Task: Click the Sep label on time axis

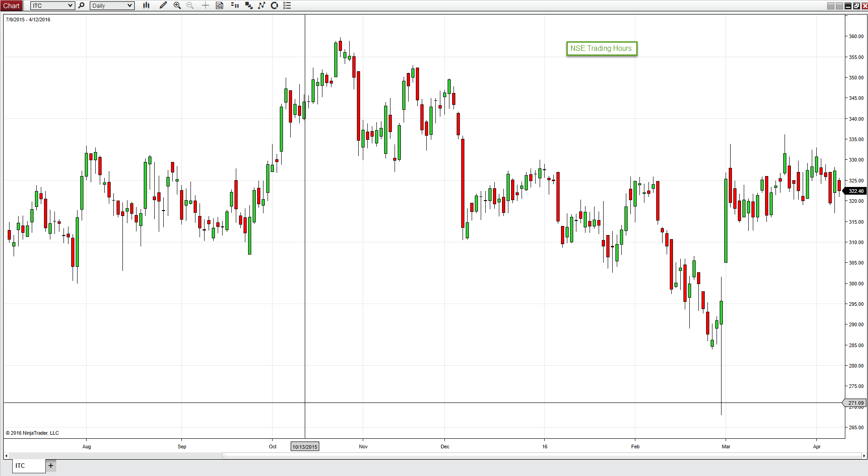Action: (182, 447)
